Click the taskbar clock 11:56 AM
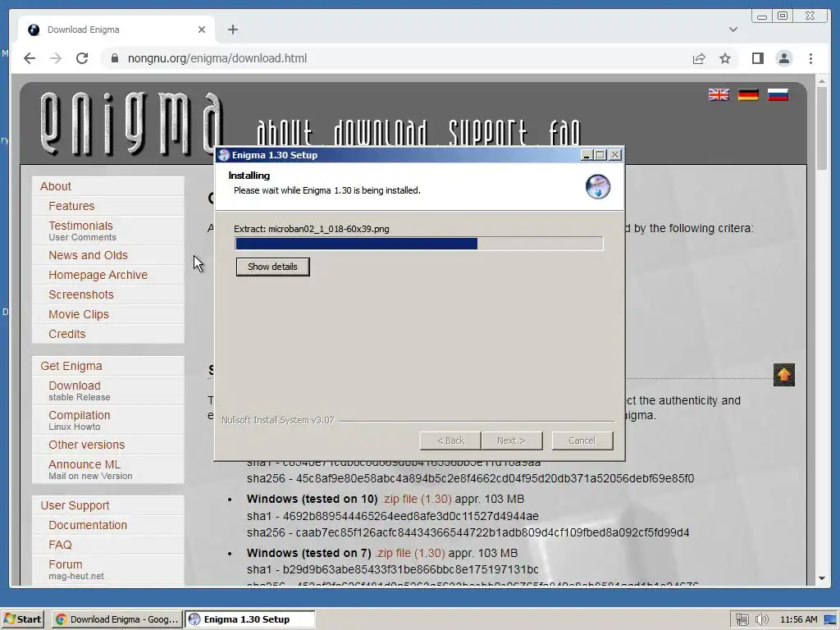 click(799, 619)
